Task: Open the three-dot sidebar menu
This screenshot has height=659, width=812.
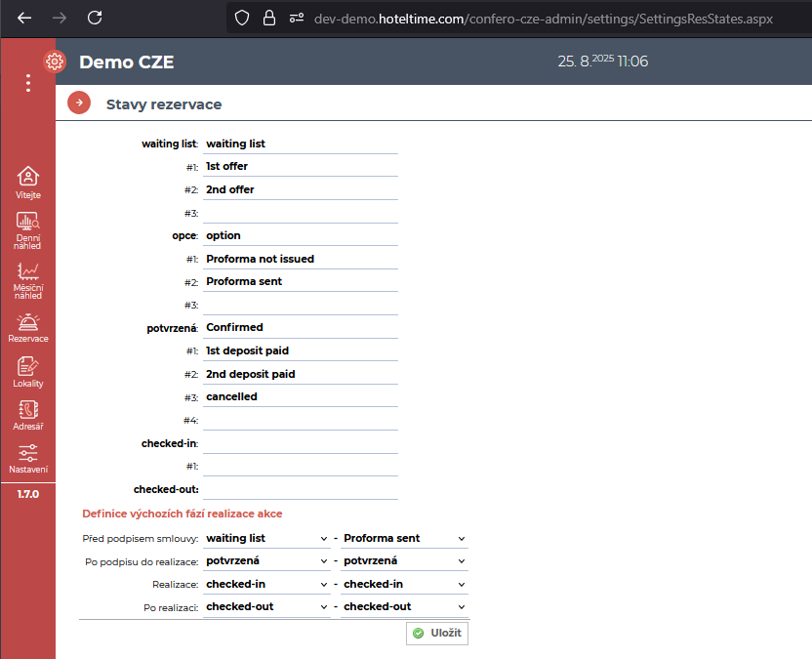Action: click(28, 83)
